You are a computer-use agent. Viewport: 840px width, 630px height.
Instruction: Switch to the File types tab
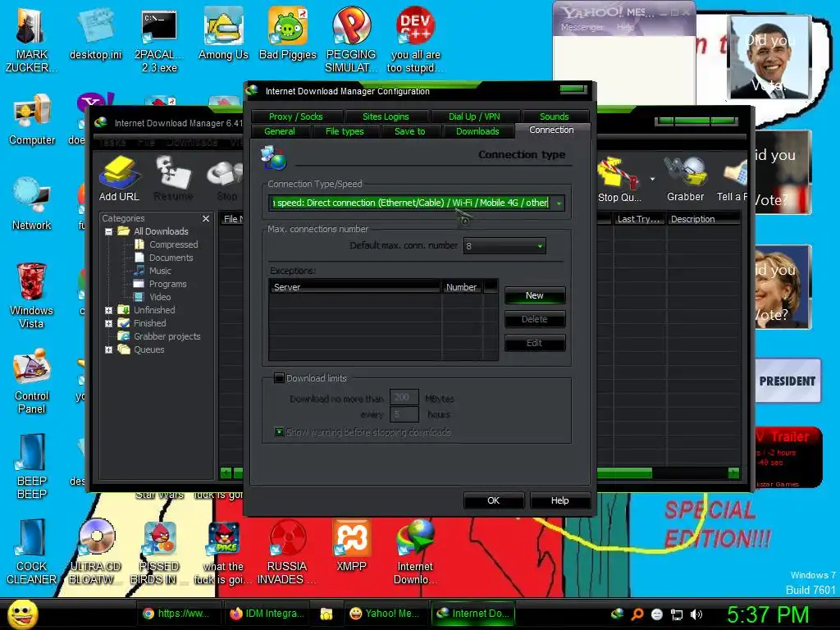[x=345, y=131]
